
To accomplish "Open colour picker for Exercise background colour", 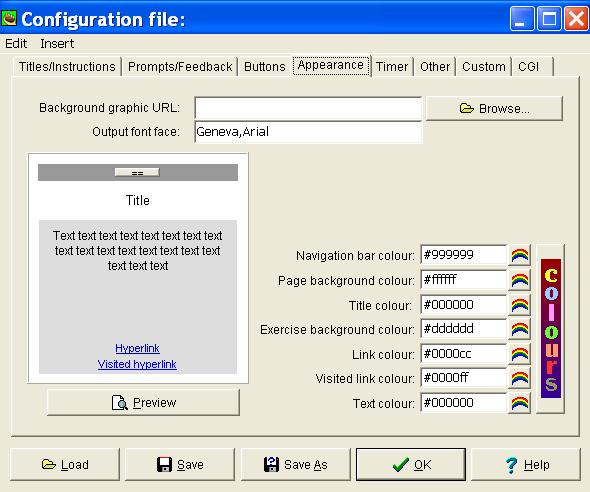I will (x=519, y=330).
